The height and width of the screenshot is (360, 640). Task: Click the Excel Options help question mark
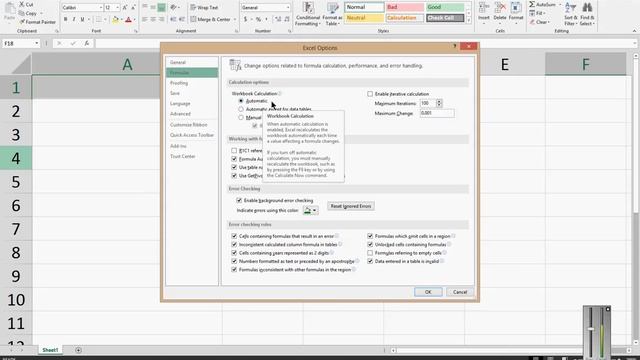click(x=455, y=46)
